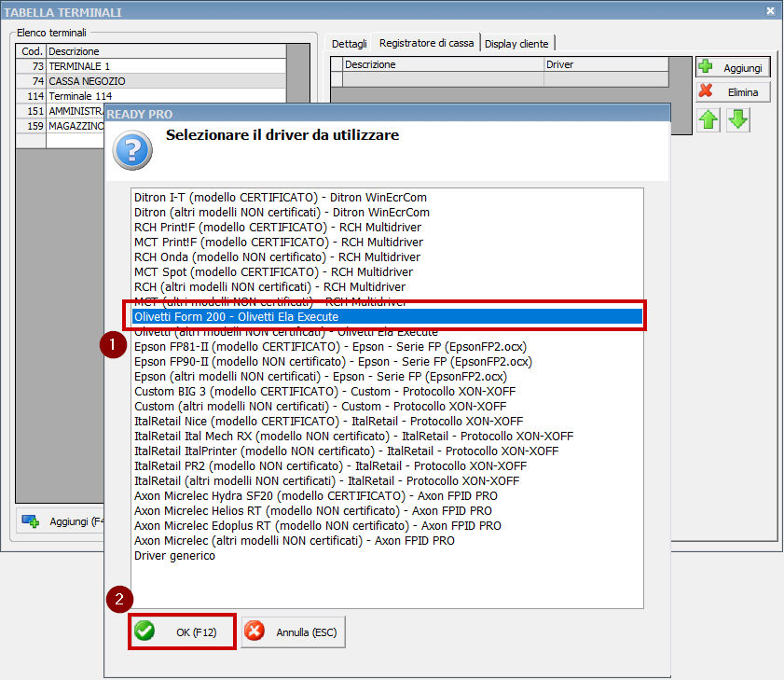The height and width of the screenshot is (680, 784).
Task: Switch to the Dettagli tab
Action: click(349, 44)
